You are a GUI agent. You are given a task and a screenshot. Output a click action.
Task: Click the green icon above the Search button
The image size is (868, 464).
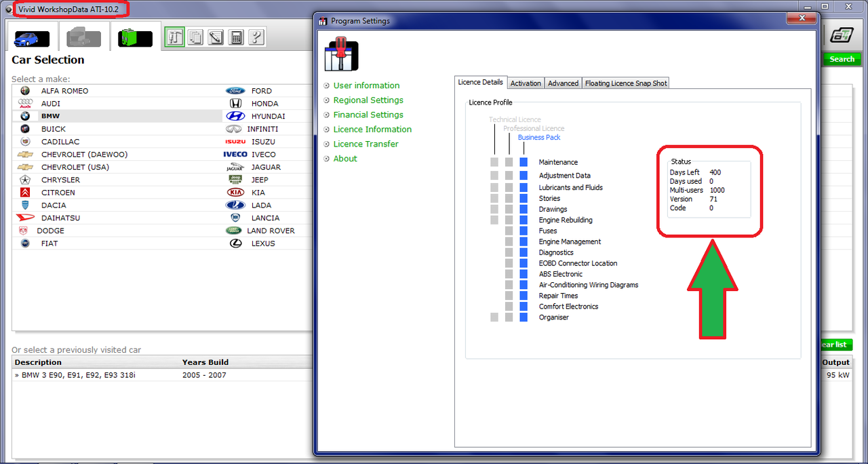click(843, 35)
